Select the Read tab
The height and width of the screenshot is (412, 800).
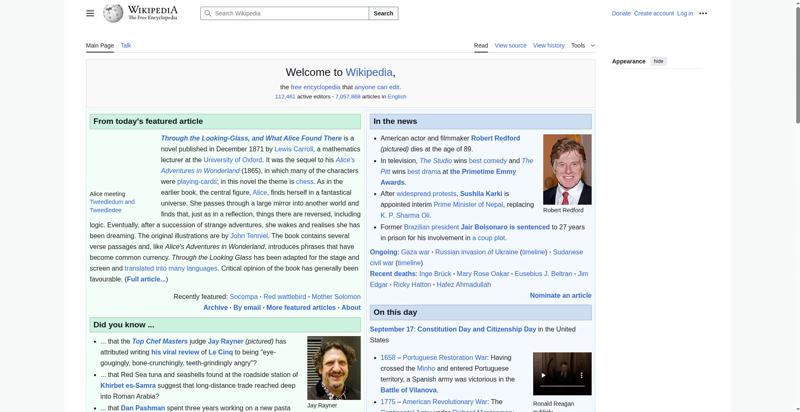click(481, 45)
